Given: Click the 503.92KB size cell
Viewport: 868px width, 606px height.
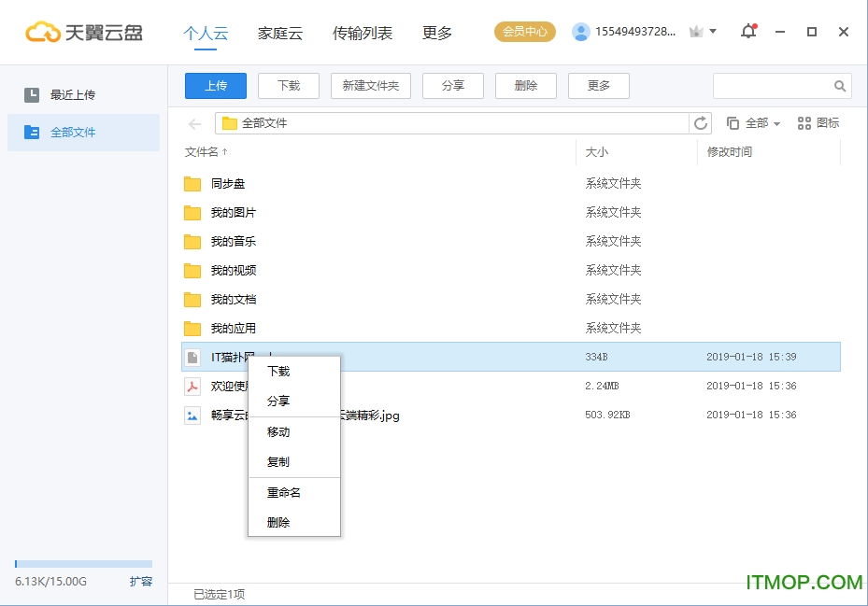Looking at the screenshot, I should tap(607, 416).
